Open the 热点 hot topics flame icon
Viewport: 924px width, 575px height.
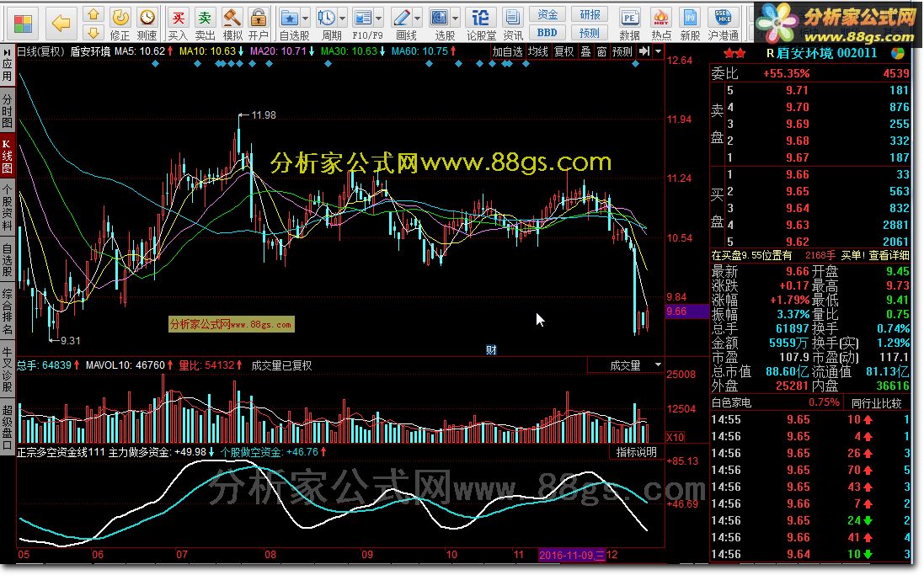coord(661,18)
